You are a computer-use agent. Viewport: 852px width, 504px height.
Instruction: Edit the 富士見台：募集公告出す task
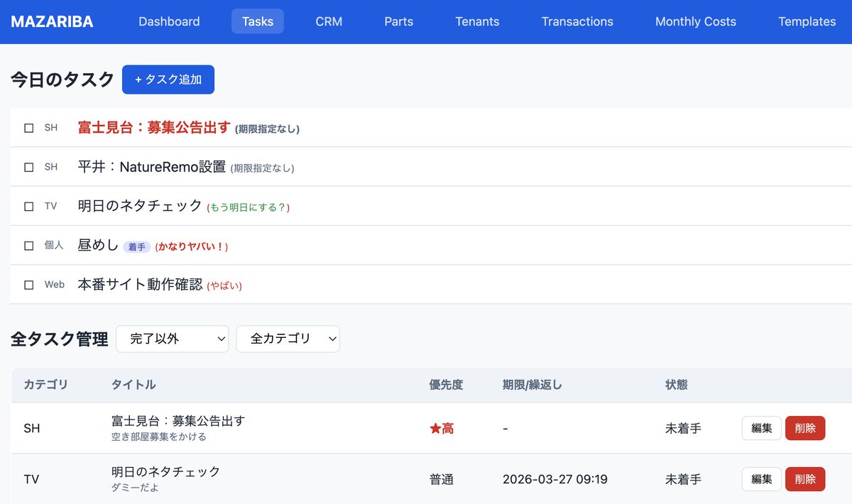click(761, 428)
